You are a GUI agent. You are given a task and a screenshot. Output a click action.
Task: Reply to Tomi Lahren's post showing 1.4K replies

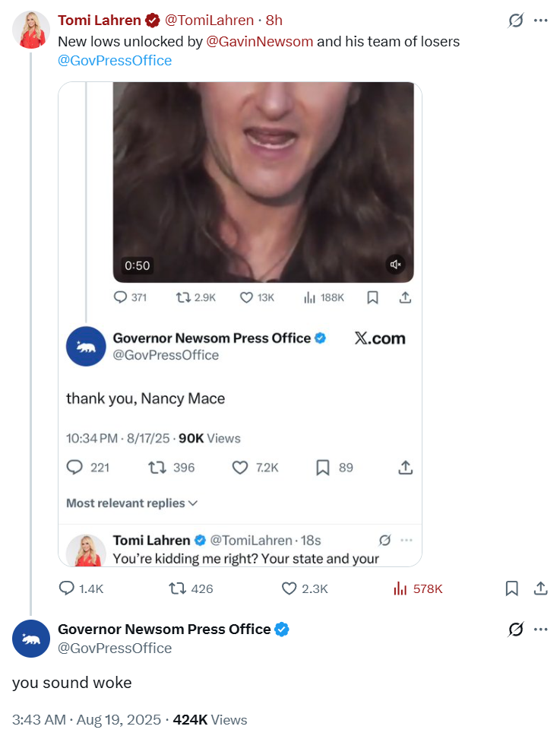pos(66,588)
